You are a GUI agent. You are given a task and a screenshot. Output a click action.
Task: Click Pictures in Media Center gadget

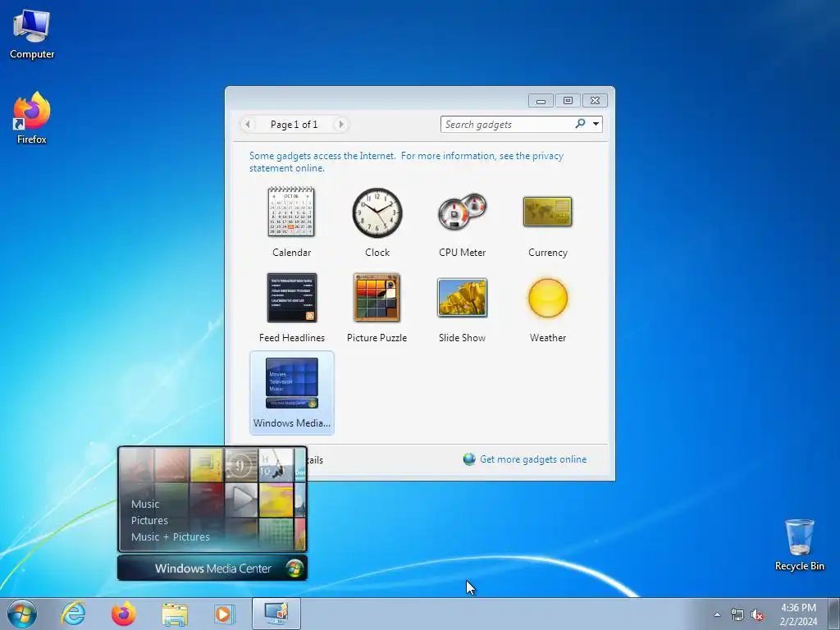[x=149, y=520]
